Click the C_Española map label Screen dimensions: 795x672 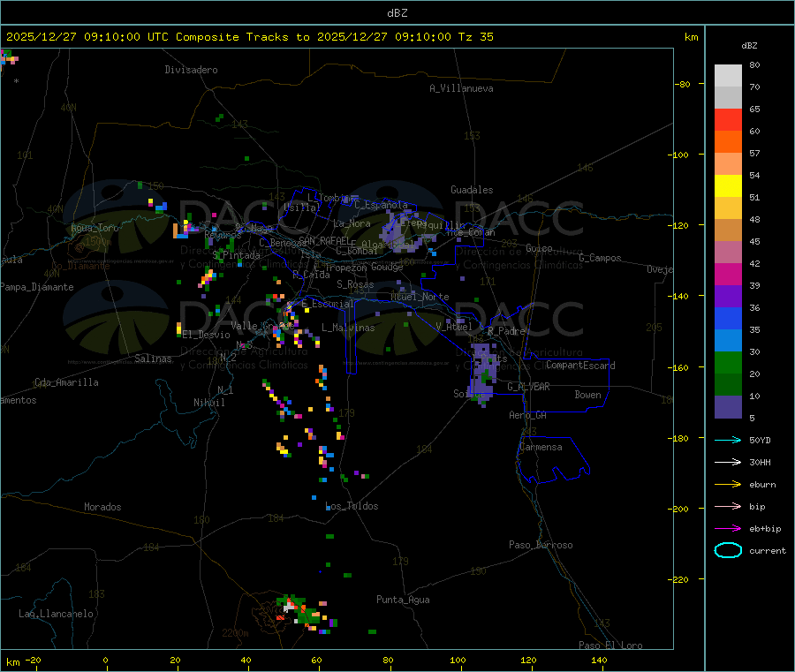click(381, 205)
